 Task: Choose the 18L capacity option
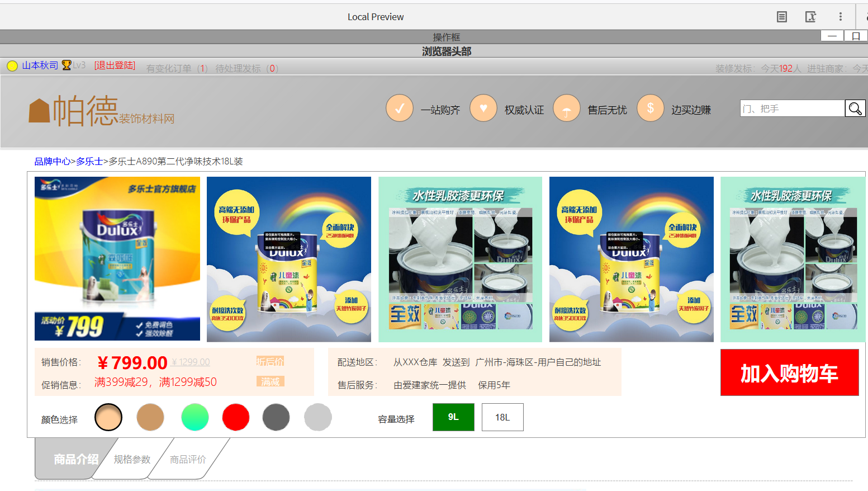click(x=502, y=417)
